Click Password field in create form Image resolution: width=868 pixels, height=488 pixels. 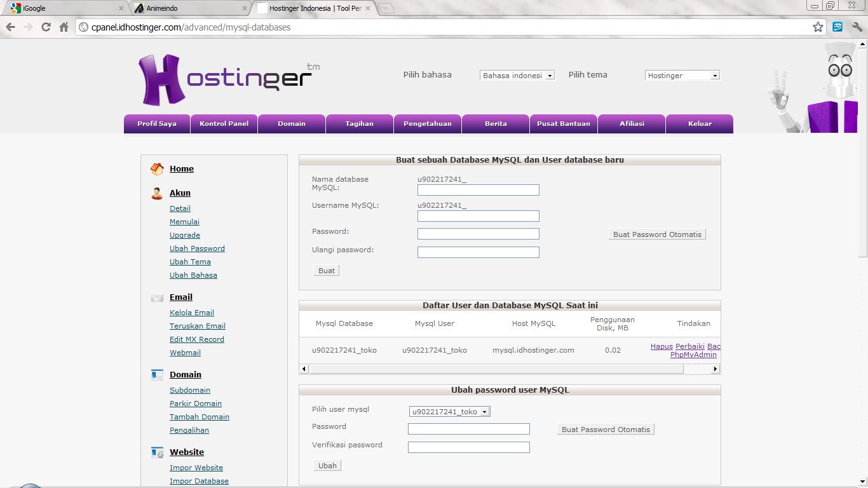pyautogui.click(x=478, y=234)
